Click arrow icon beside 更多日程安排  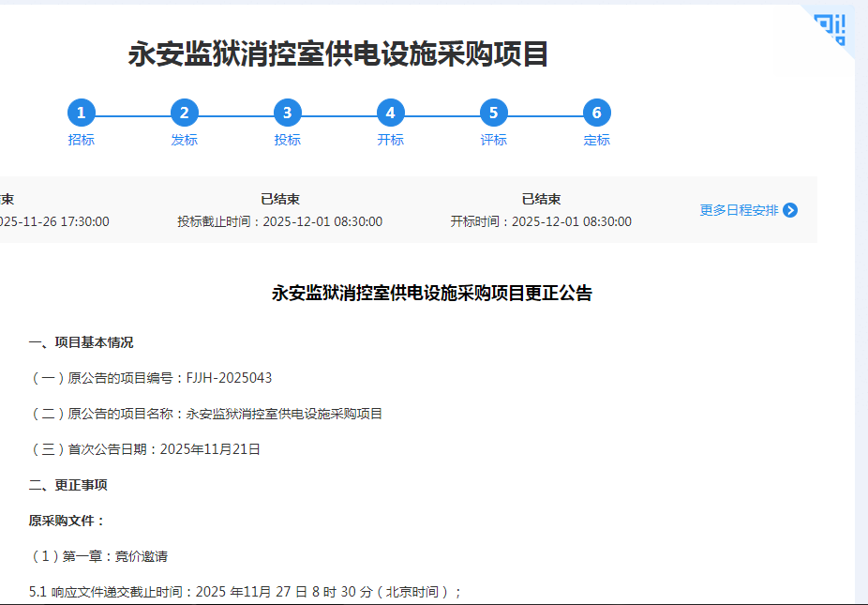(x=790, y=210)
